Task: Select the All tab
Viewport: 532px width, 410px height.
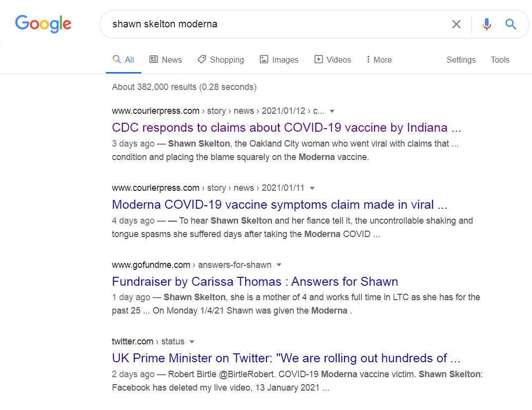Action: click(123, 60)
